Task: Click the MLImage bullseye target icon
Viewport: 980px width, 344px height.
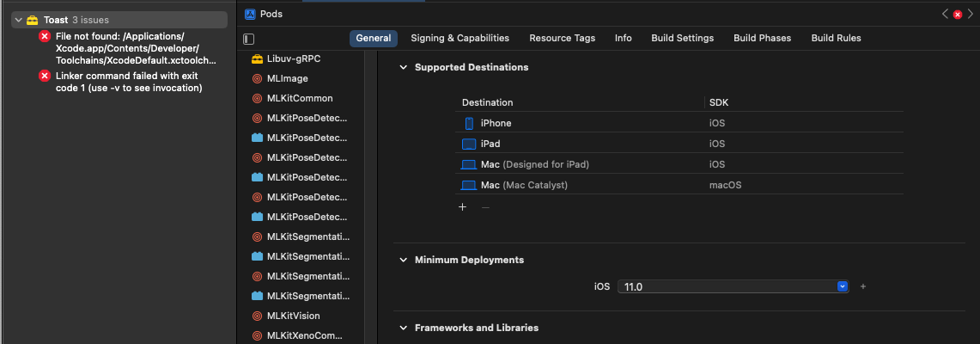Action: tap(257, 79)
